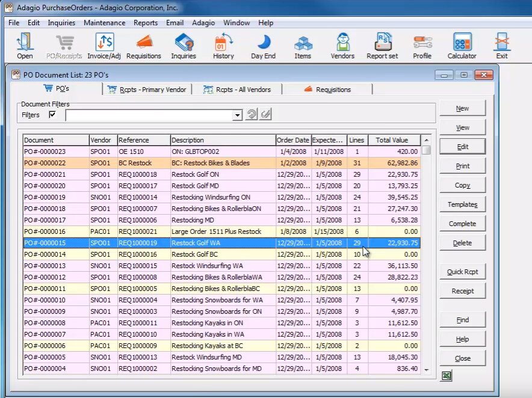Expand the document filter dropdown arrow
532x398 pixels.
click(237, 115)
